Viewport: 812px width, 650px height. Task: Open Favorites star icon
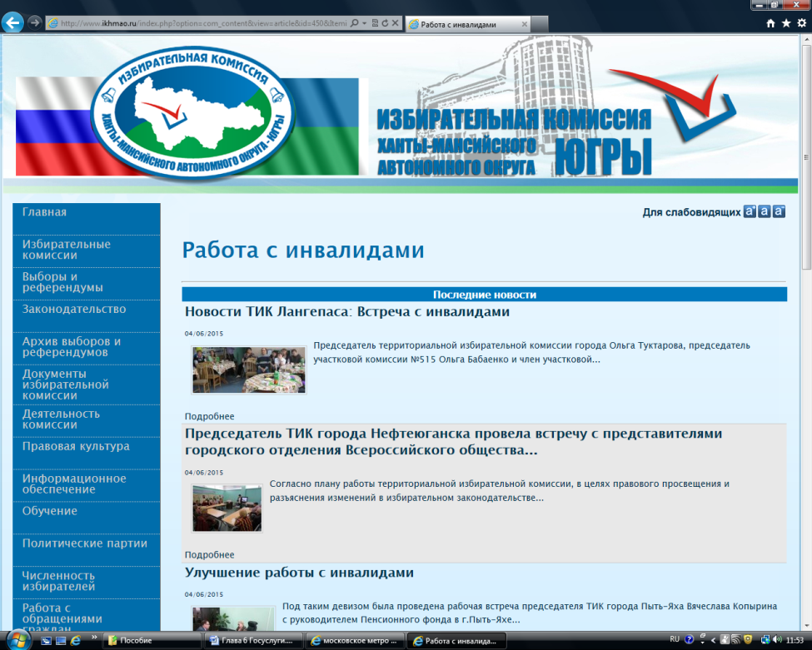click(x=786, y=23)
